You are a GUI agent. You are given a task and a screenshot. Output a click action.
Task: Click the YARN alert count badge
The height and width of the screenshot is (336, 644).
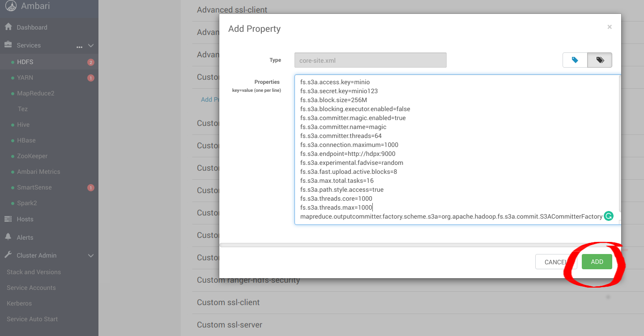[91, 78]
